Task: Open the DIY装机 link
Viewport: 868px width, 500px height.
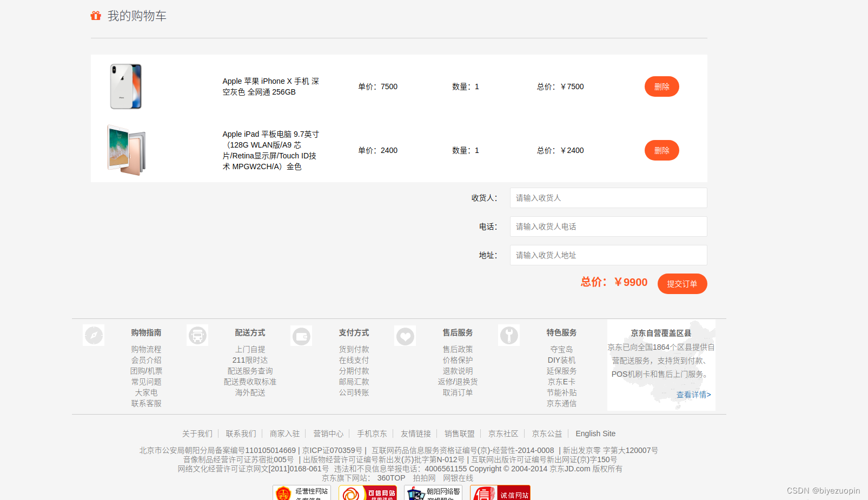Action: [x=562, y=360]
